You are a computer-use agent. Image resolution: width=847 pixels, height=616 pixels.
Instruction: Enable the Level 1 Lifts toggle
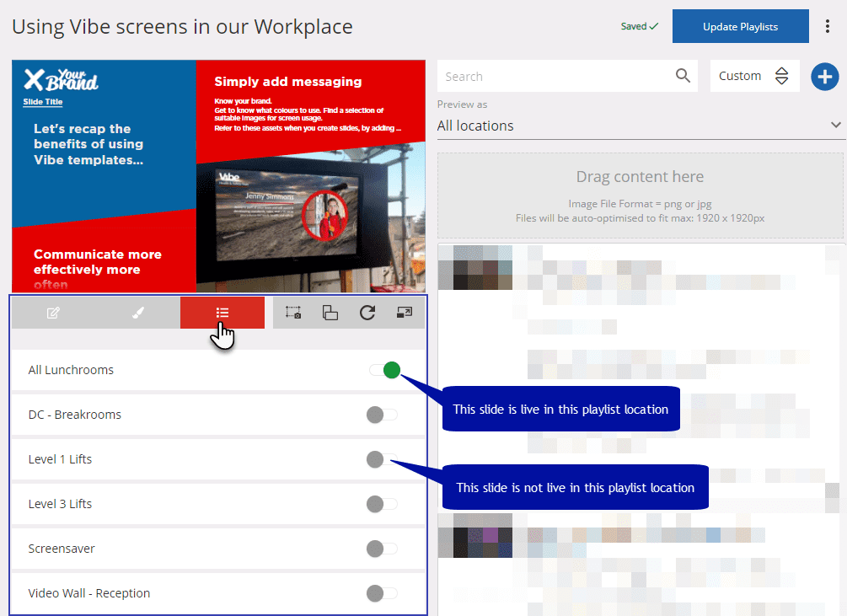pyautogui.click(x=382, y=459)
